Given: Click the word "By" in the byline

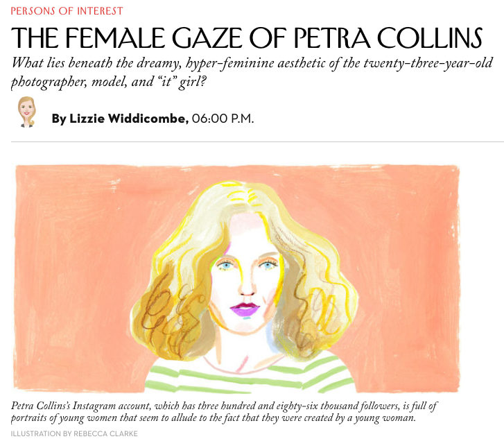Looking at the screenshot, I should coord(59,119).
